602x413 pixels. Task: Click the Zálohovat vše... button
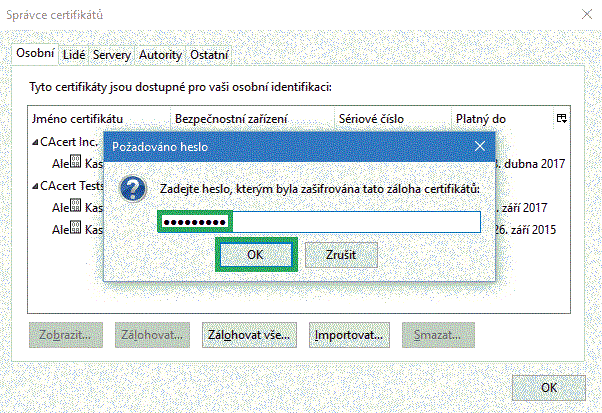(249, 334)
